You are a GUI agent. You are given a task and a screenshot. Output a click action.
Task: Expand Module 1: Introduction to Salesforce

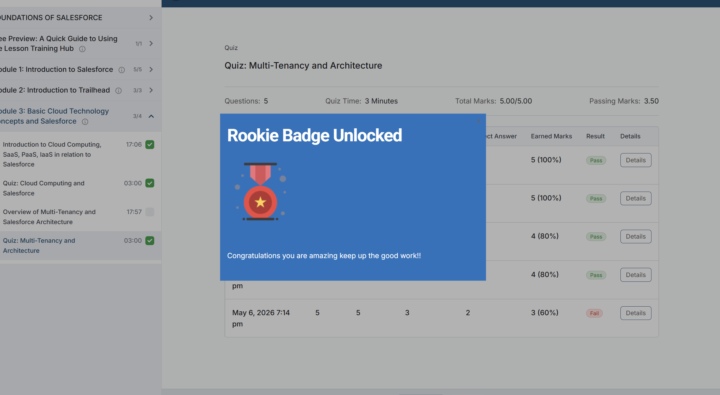tap(151, 69)
